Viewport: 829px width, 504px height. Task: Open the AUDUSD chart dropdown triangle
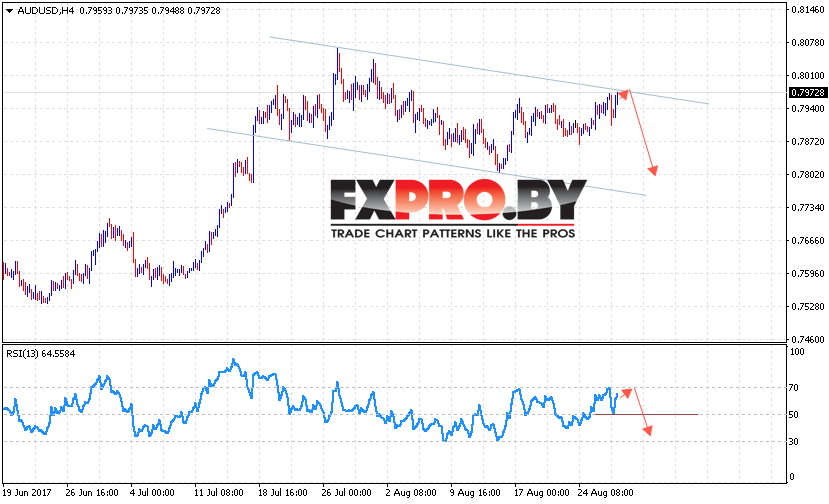click(9, 11)
